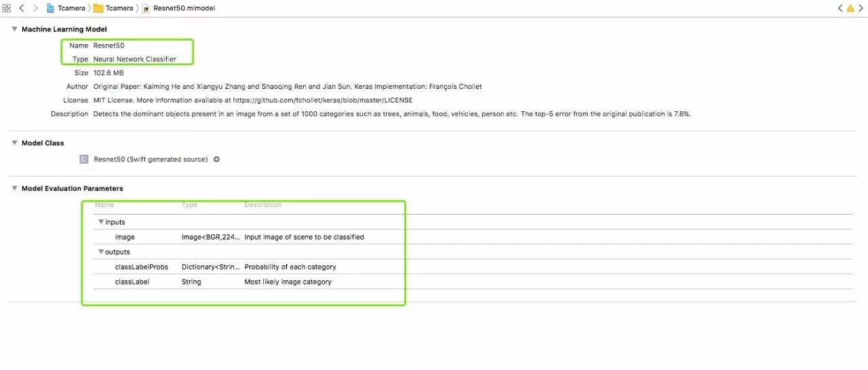
Task: Click the yellow warning issue icon
Action: coord(851,8)
